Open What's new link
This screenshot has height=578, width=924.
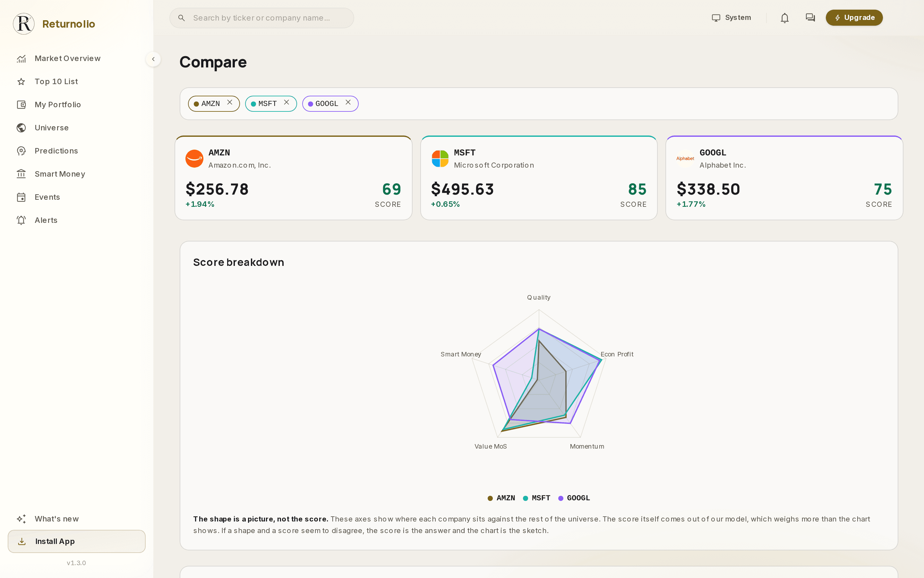76,519
